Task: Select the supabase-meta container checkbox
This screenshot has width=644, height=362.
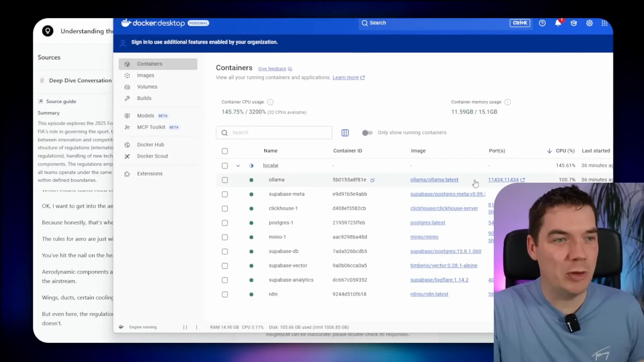Action: [x=225, y=194]
